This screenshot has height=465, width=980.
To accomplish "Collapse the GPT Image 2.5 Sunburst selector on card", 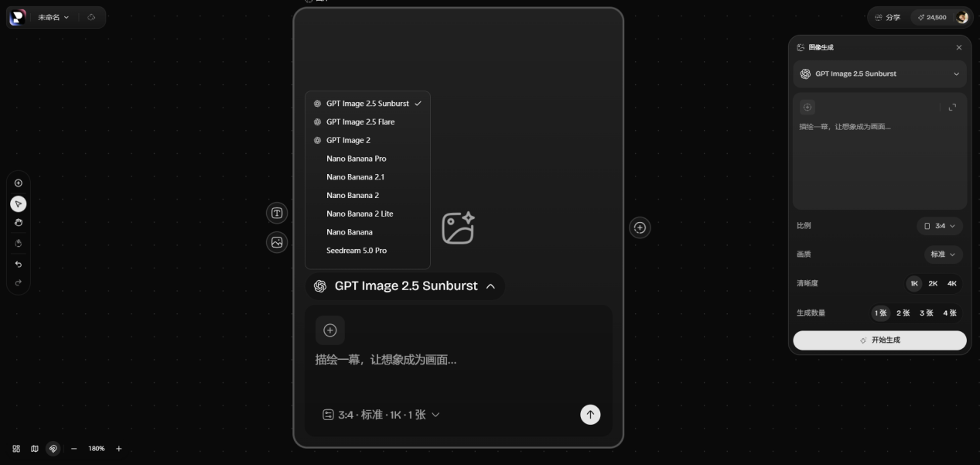I will (405, 286).
